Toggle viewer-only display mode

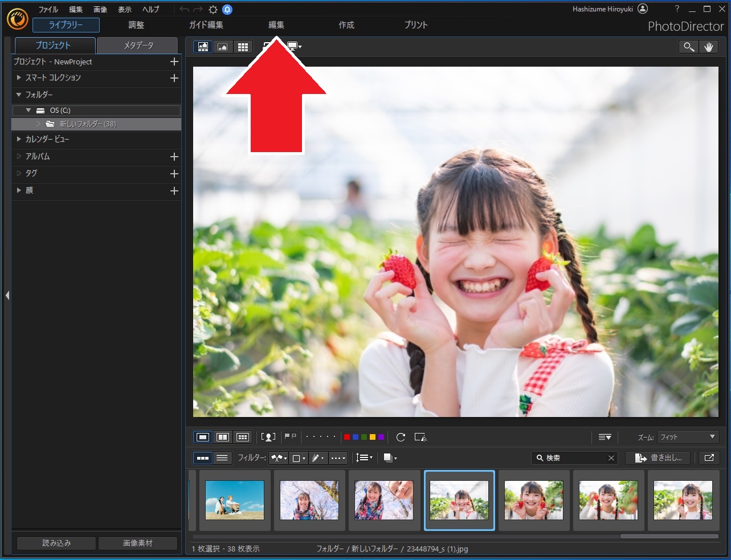(223, 47)
